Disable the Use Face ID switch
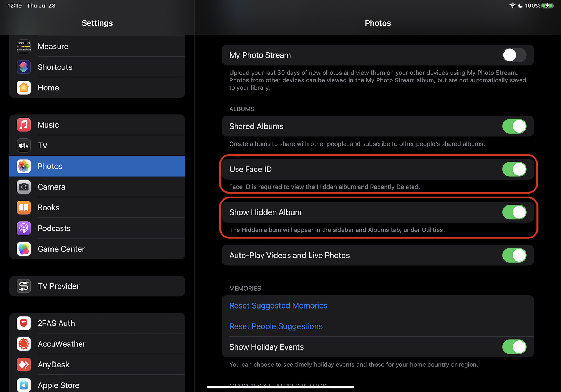Image resolution: width=561 pixels, height=392 pixels. (x=514, y=169)
